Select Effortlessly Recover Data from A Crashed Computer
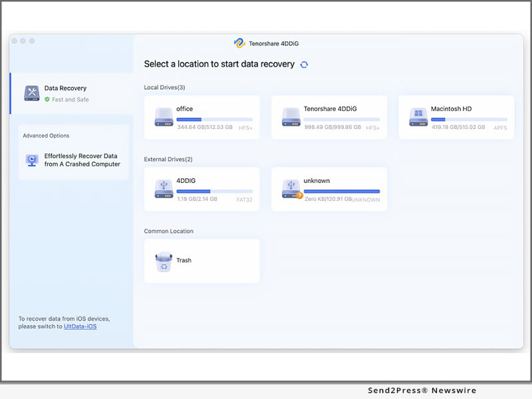 point(82,160)
